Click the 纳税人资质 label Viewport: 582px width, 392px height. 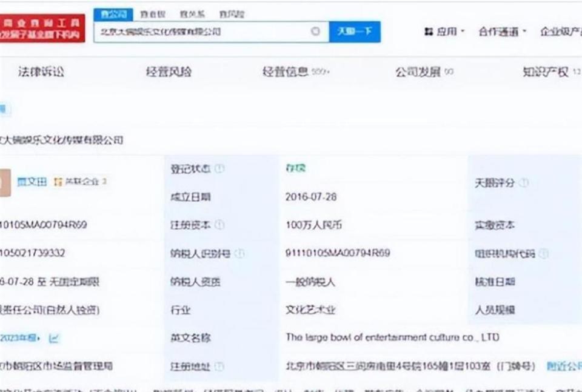point(195,282)
